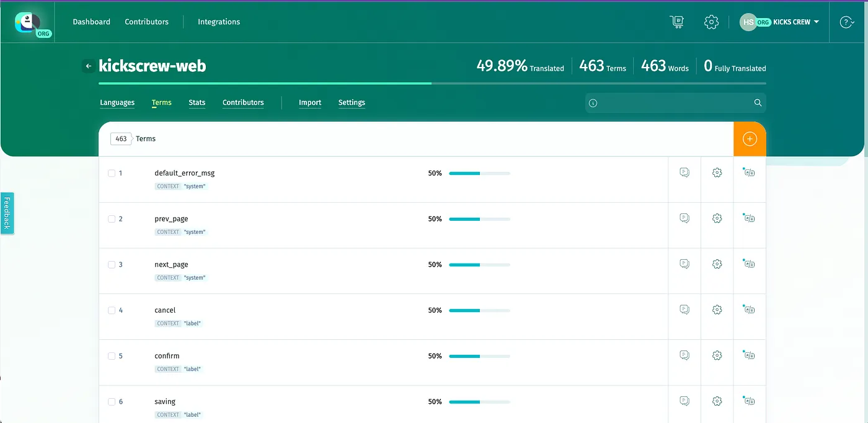Click the saving term name
Viewport: 868px width, 423px height.
coord(165,402)
